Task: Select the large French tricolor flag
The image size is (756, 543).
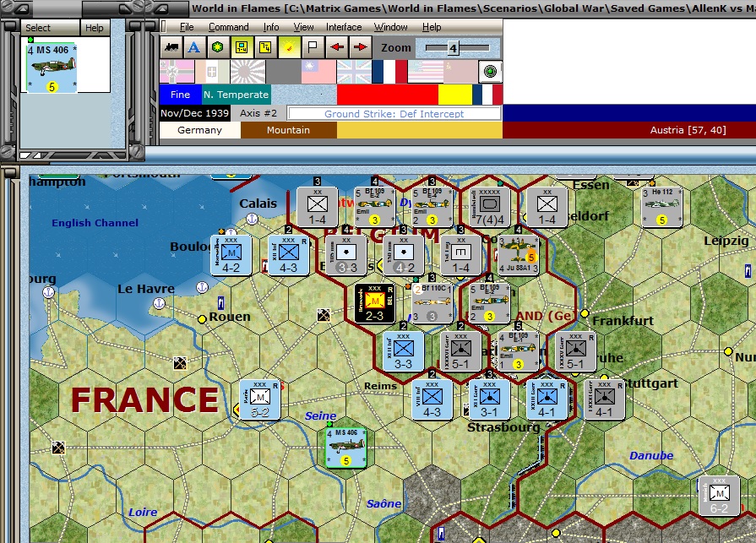Action: click(389, 72)
